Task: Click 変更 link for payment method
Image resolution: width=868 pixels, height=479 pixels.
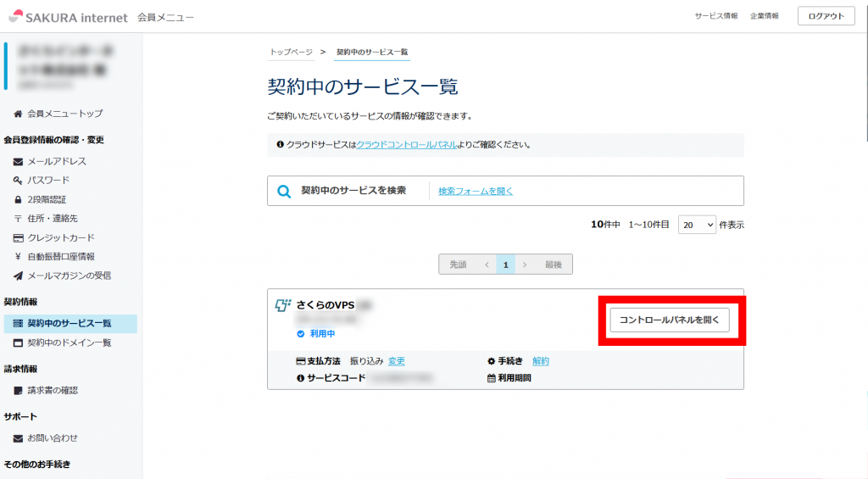Action: pyautogui.click(x=397, y=361)
